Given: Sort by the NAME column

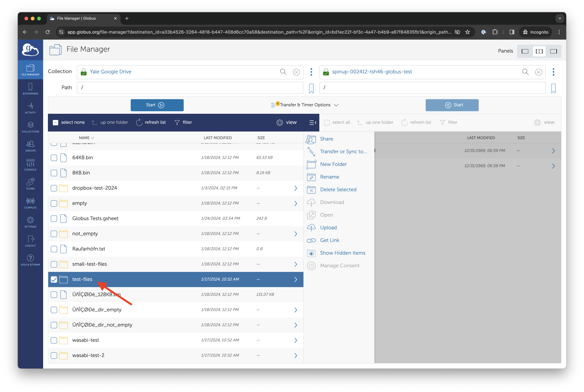Looking at the screenshot, I should [x=86, y=138].
